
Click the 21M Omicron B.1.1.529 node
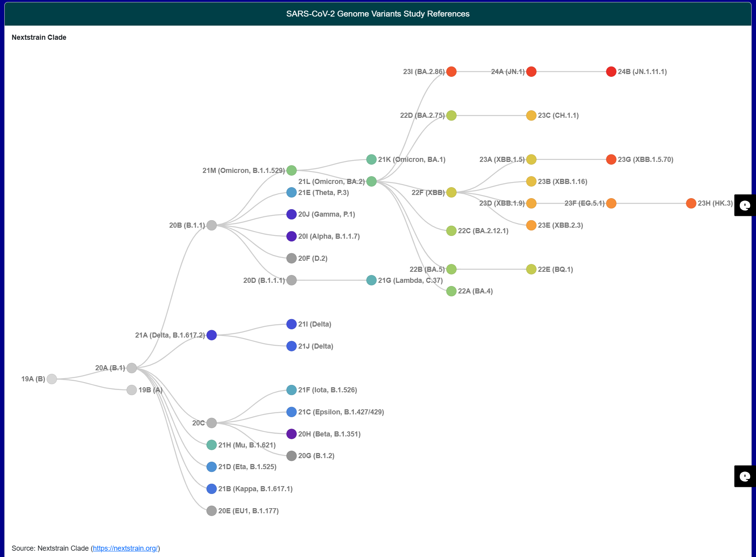tap(291, 171)
